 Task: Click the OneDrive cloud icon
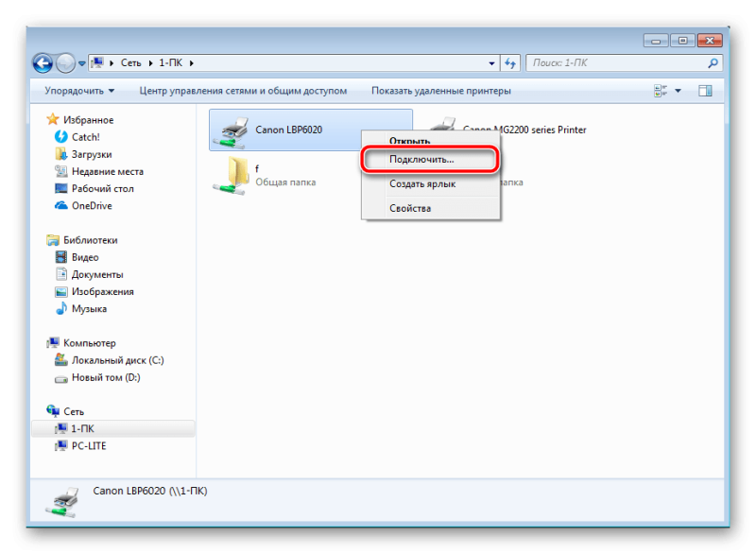pos(60,205)
